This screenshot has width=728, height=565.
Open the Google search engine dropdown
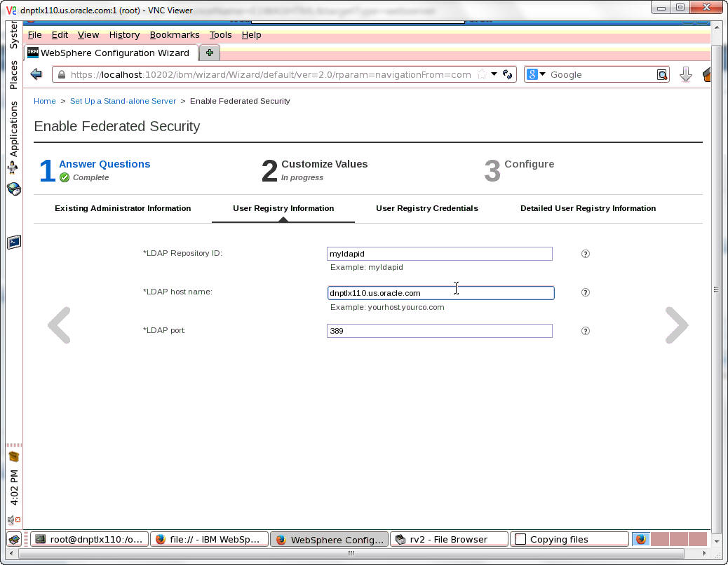537,74
